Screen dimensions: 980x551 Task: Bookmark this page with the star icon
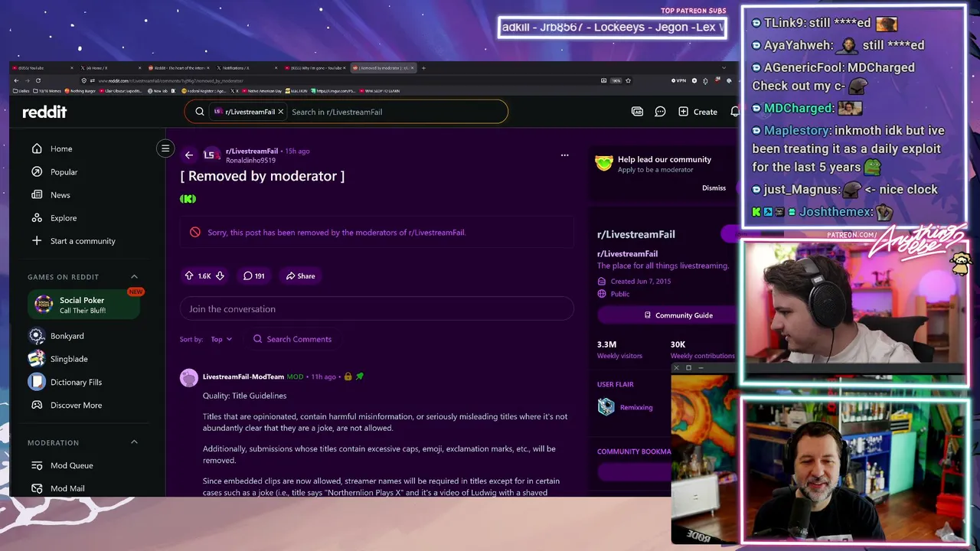(628, 80)
